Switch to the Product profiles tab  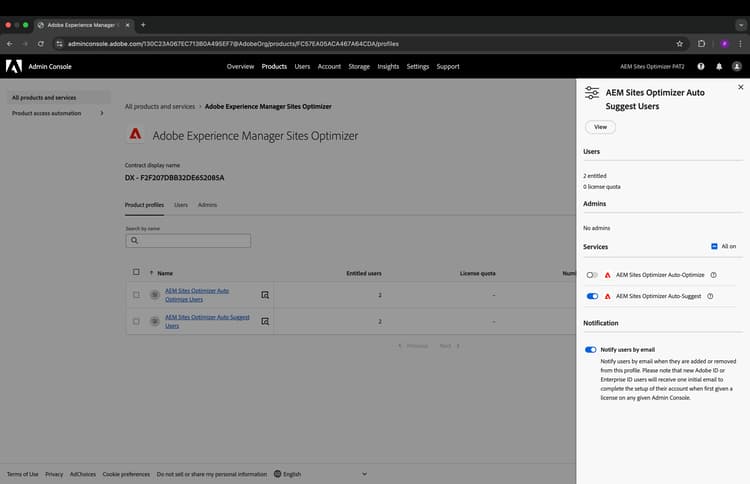point(144,205)
